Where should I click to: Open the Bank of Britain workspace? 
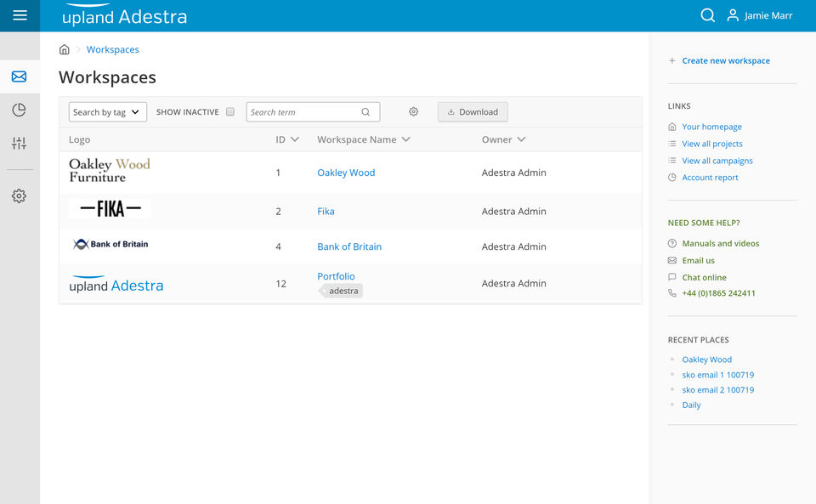[x=349, y=246]
